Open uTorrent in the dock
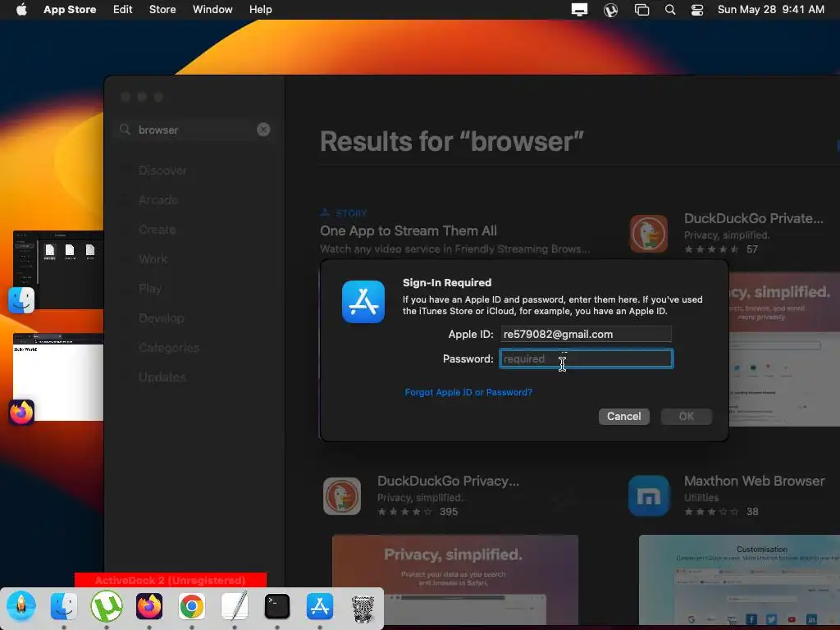 tap(106, 606)
